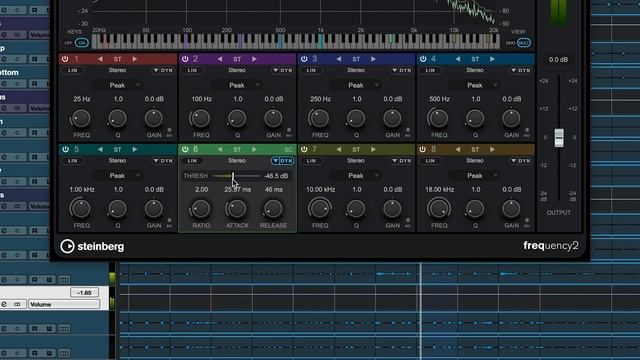Screen dimensions: 640x360
Task: Click the band 5 gain invert button
Action: tap(169, 222)
